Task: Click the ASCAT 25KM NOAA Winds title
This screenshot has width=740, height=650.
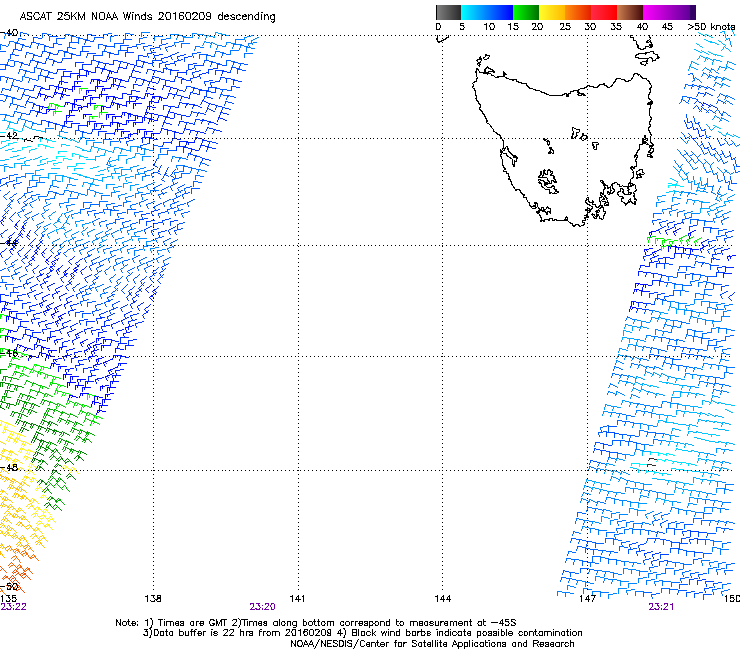Action: point(148,17)
